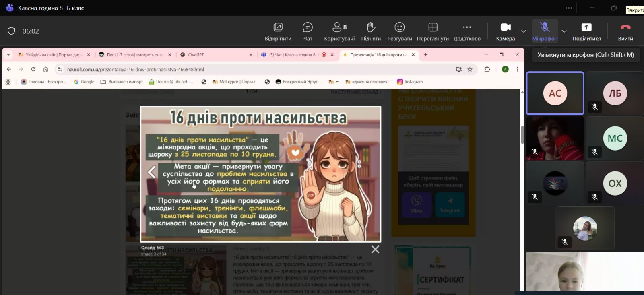
Task: Go to previous slide with left arrow
Action: (x=152, y=172)
